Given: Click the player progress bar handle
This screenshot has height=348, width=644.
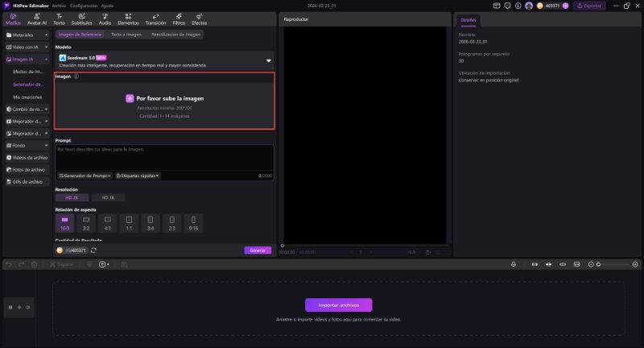Looking at the screenshot, I should (x=283, y=246).
